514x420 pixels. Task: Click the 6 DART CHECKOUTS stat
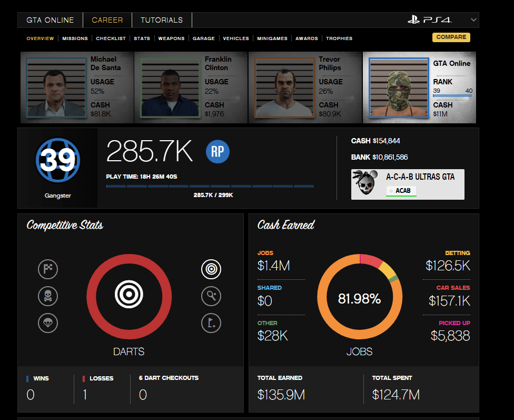(169, 389)
